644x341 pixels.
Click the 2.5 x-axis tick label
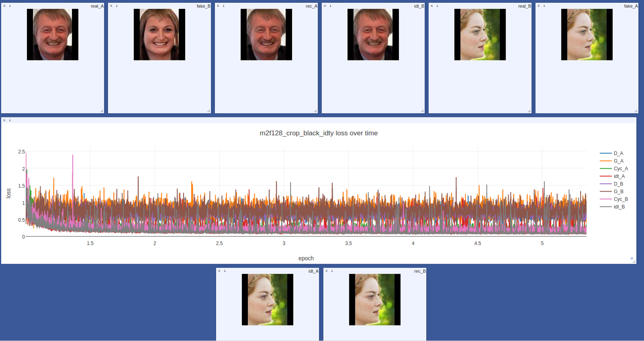point(219,244)
